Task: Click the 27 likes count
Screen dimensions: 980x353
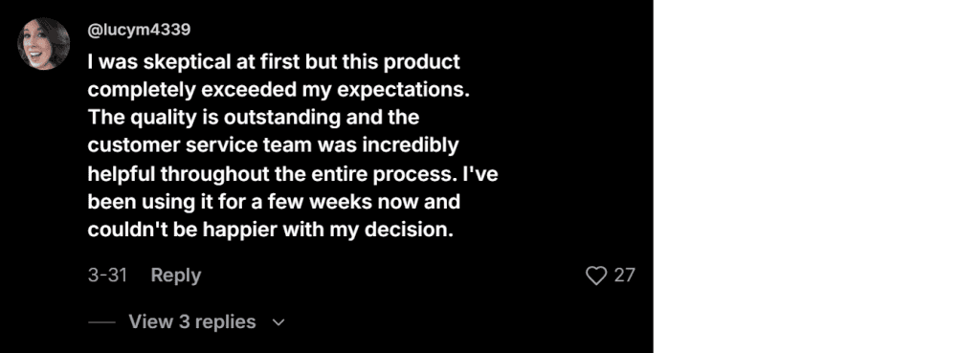Action: point(624,276)
